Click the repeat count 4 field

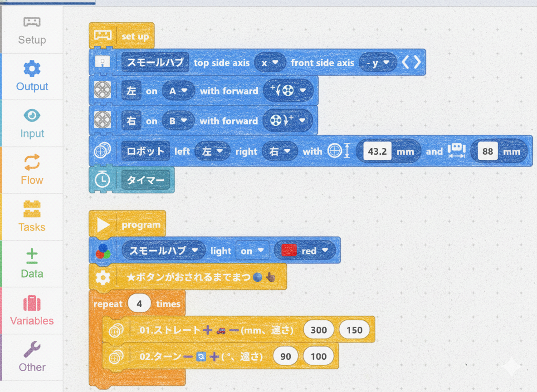139,304
